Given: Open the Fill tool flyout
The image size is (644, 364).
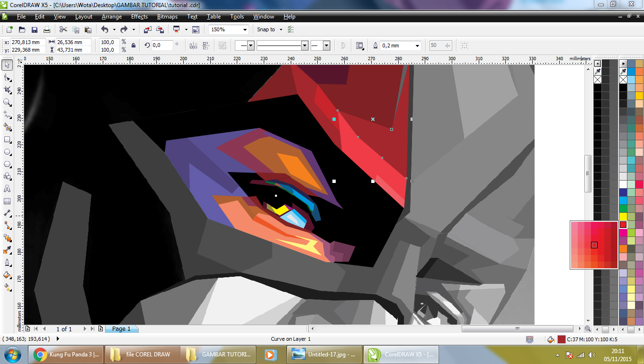Looking at the screenshot, I should coord(7,275).
